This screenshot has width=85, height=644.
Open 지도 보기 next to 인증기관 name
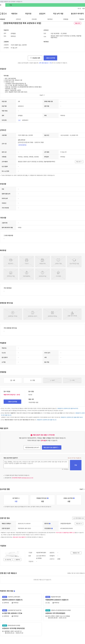point(79,523)
